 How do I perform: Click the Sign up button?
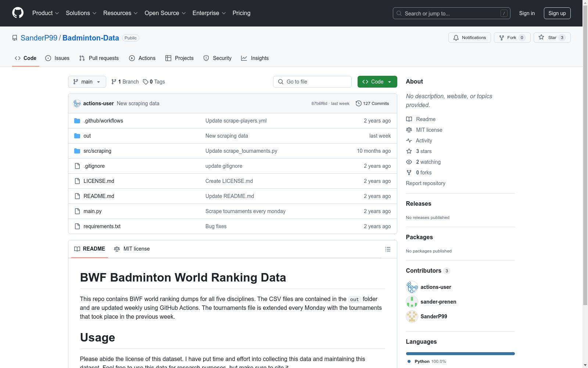click(x=557, y=13)
